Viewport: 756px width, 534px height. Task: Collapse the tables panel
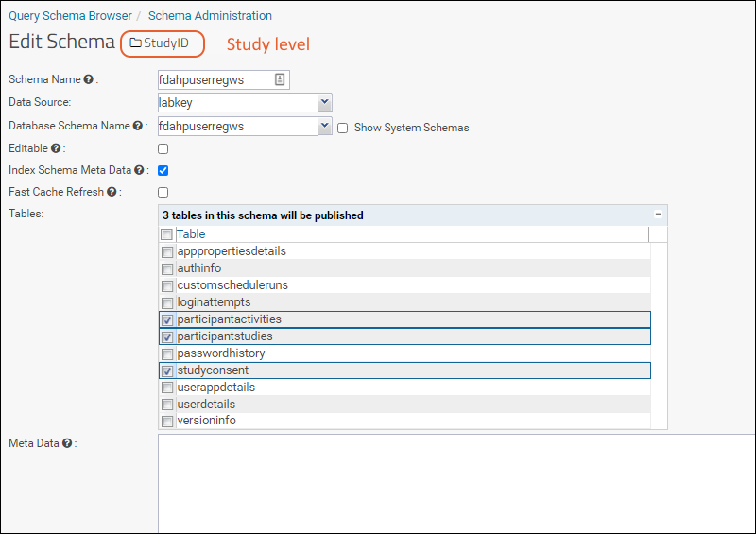tap(658, 215)
